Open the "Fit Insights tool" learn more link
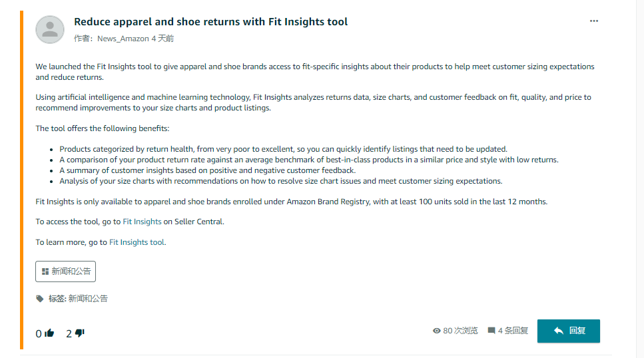Screen dimensions: 644x358 click(137, 242)
